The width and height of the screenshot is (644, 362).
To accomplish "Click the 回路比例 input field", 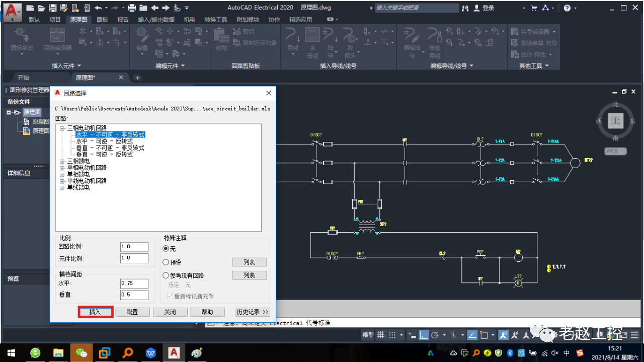I will [134, 247].
